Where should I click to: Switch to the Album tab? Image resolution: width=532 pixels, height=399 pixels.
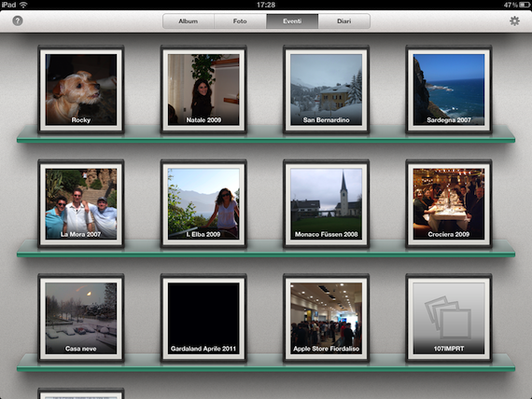pos(189,21)
